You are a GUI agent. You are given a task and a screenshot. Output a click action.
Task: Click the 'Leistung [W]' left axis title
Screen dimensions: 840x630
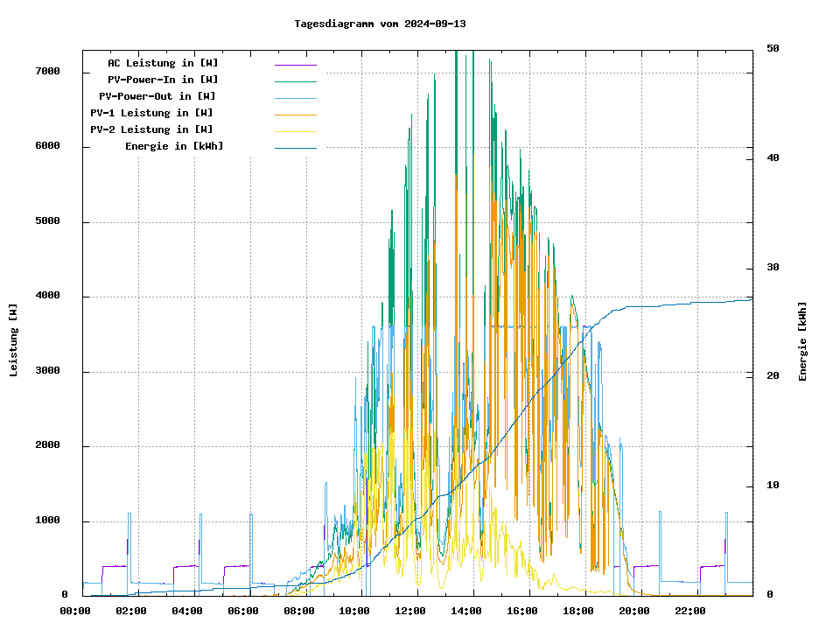[x=14, y=340]
